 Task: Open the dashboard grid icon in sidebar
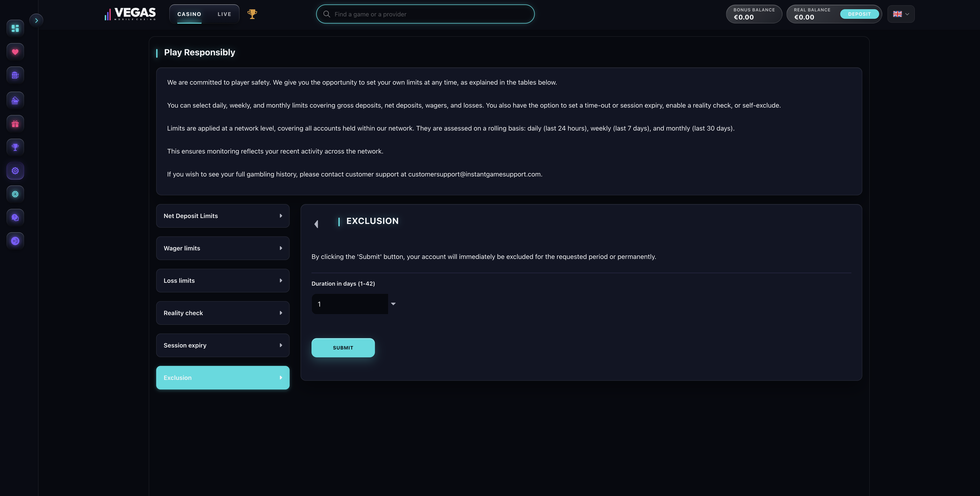15,28
